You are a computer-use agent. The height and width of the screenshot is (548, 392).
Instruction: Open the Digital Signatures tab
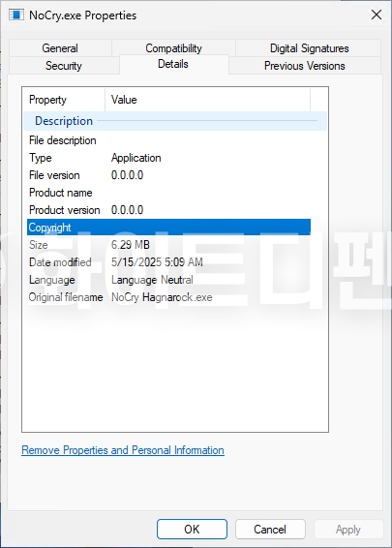309,47
